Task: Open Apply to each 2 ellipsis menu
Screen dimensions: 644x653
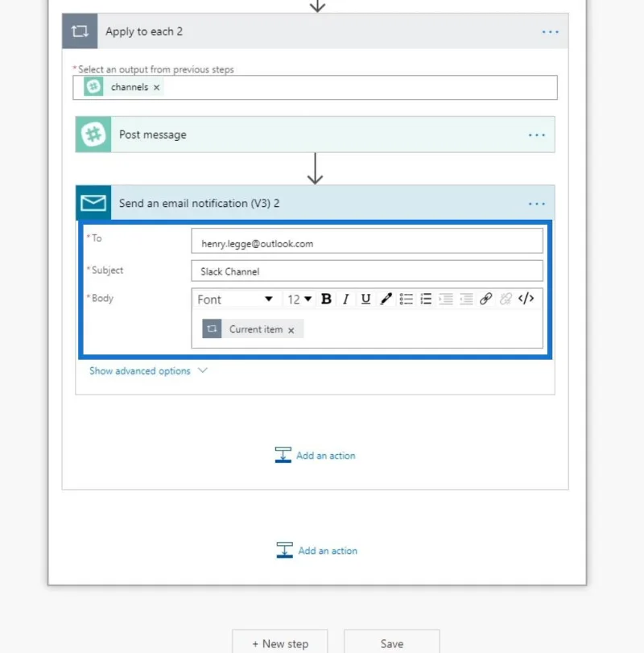Action: [550, 32]
